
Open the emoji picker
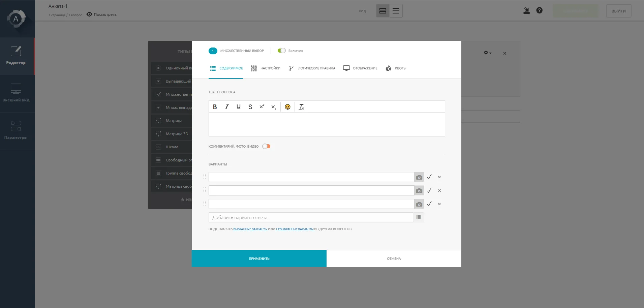pyautogui.click(x=287, y=107)
